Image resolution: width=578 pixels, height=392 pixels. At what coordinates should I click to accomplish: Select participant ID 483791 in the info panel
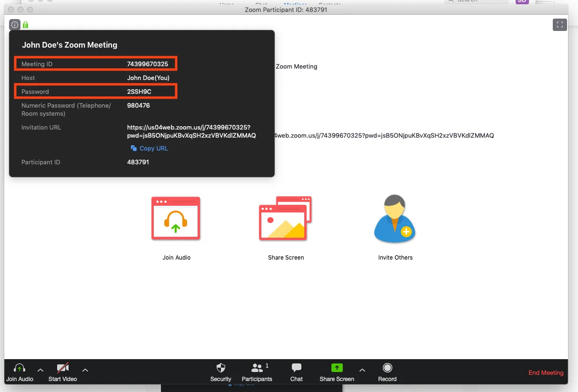[138, 162]
